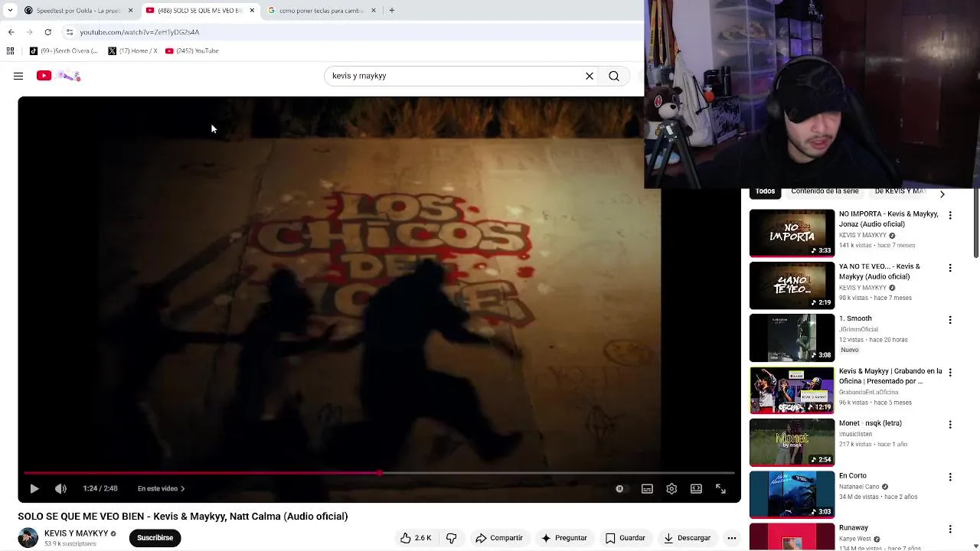The height and width of the screenshot is (551, 980).
Task: Open the browser tab search dropdown
Action: pyautogui.click(x=9, y=11)
